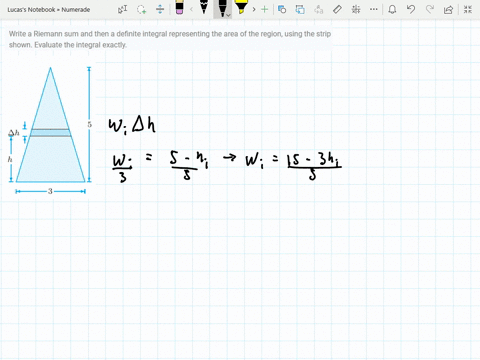Open the Shapes tool
This screenshot has height=360, width=480.
pos(282,9)
